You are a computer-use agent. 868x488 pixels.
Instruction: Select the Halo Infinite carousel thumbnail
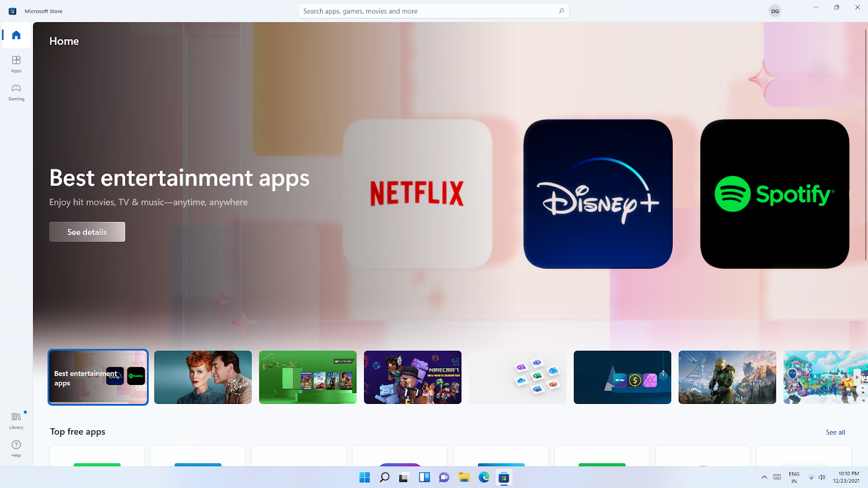click(727, 377)
